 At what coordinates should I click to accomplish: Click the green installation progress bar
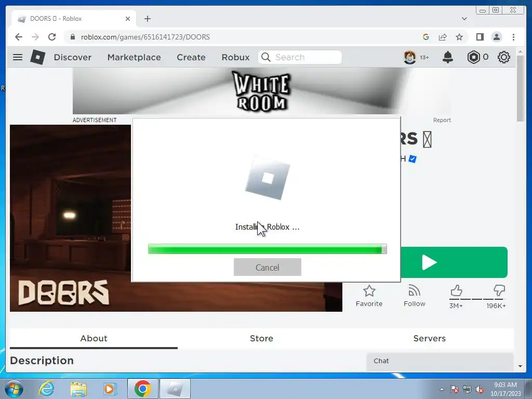tap(268, 249)
